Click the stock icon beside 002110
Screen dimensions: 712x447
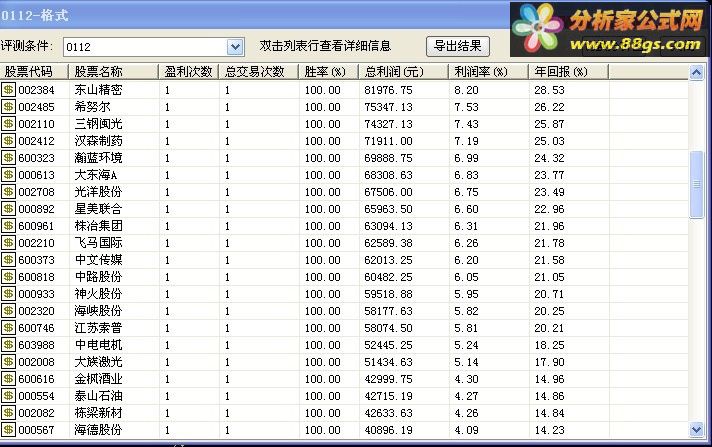[x=8, y=124]
